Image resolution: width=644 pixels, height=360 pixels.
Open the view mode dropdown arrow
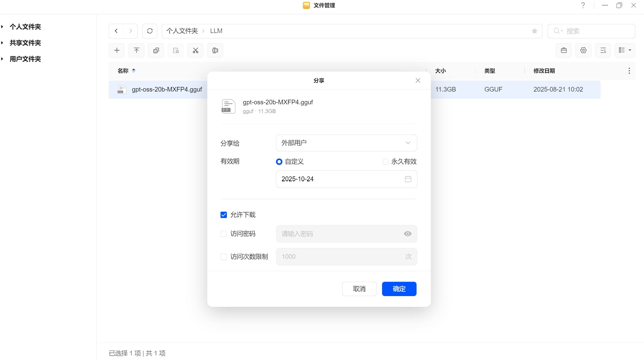pyautogui.click(x=630, y=50)
